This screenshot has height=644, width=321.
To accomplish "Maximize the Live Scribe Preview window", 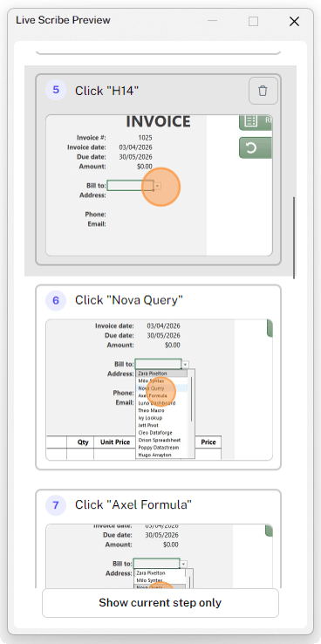I will click(x=254, y=21).
